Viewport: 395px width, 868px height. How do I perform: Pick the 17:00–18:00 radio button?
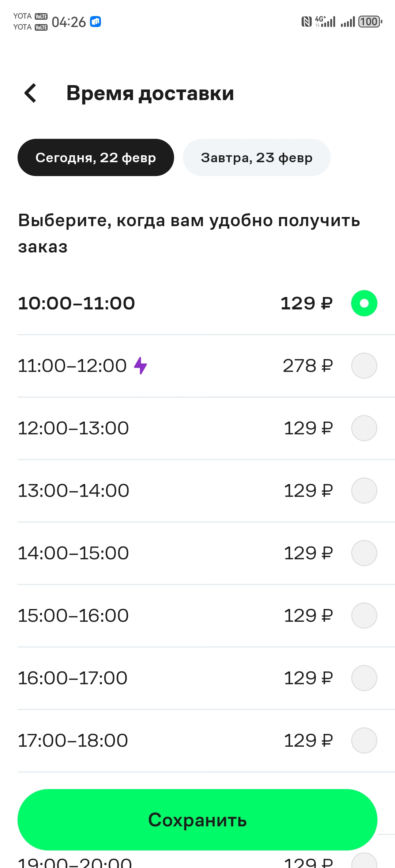(x=364, y=741)
